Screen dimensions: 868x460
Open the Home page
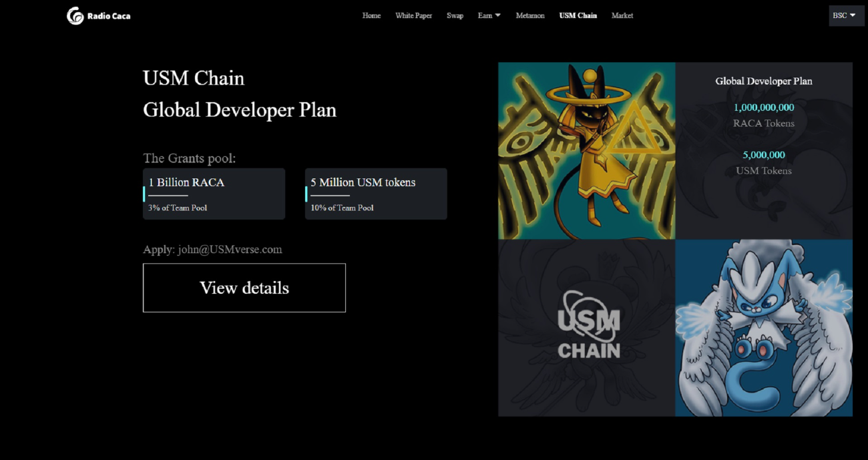371,15
